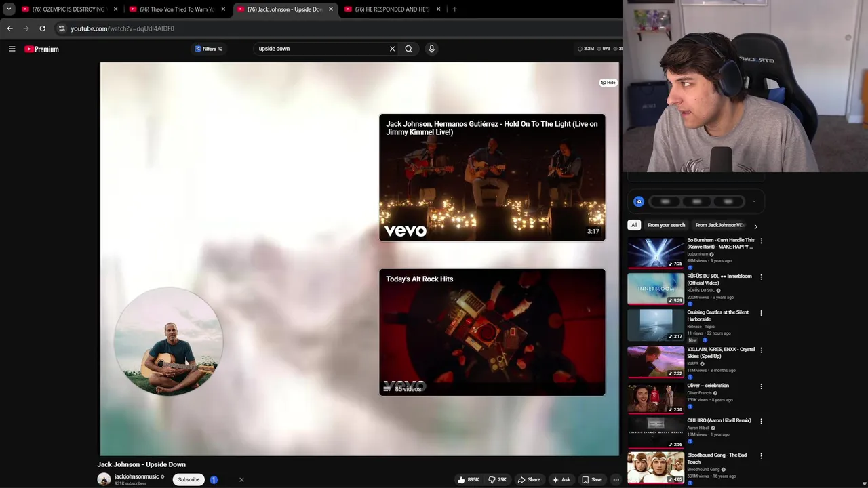Expand the IQ panel chevron

754,201
